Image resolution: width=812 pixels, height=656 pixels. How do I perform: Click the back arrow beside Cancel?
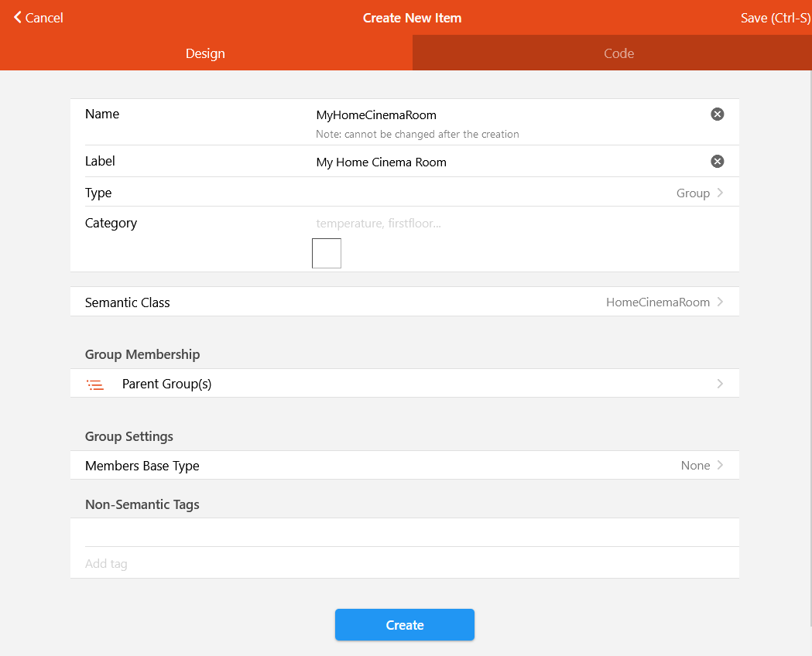tap(18, 17)
